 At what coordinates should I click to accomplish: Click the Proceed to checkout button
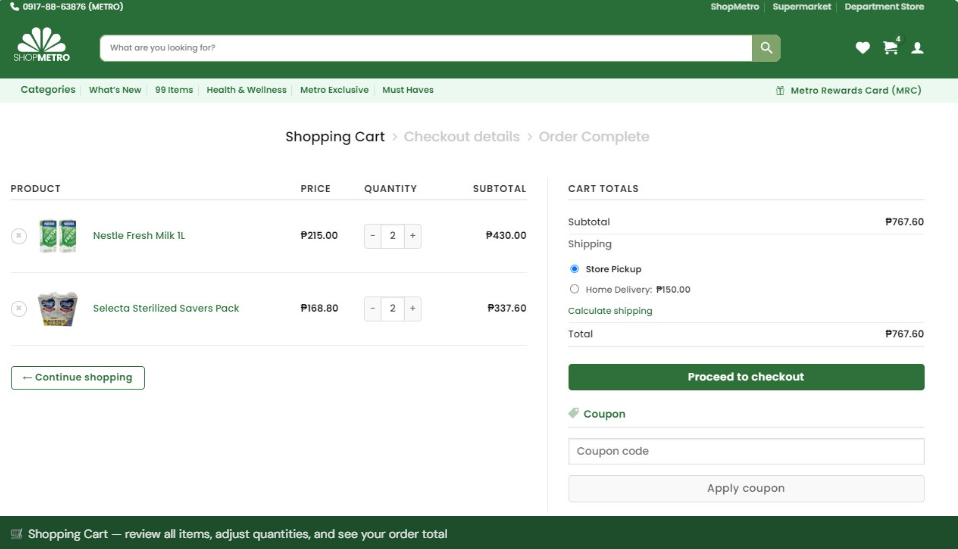(x=746, y=377)
